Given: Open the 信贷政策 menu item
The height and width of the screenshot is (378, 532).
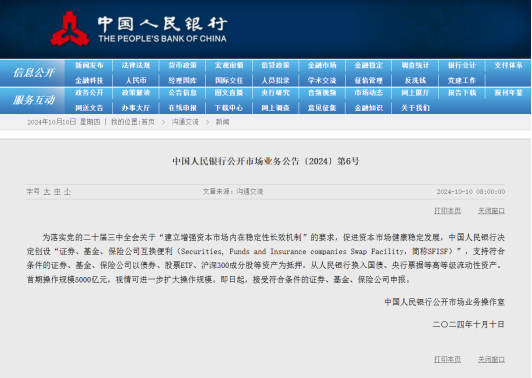Looking at the screenshot, I should coord(276,65).
